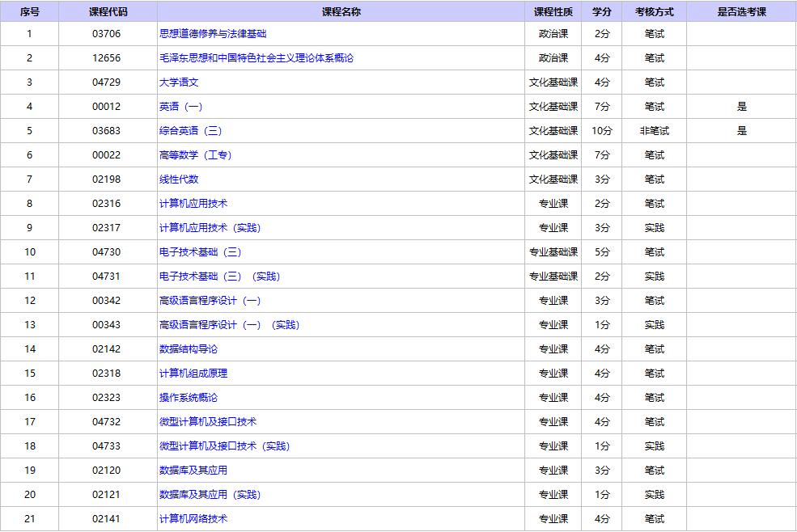Image resolution: width=797 pixels, height=532 pixels.
Task: Select course code 00343
Action: [x=107, y=325]
